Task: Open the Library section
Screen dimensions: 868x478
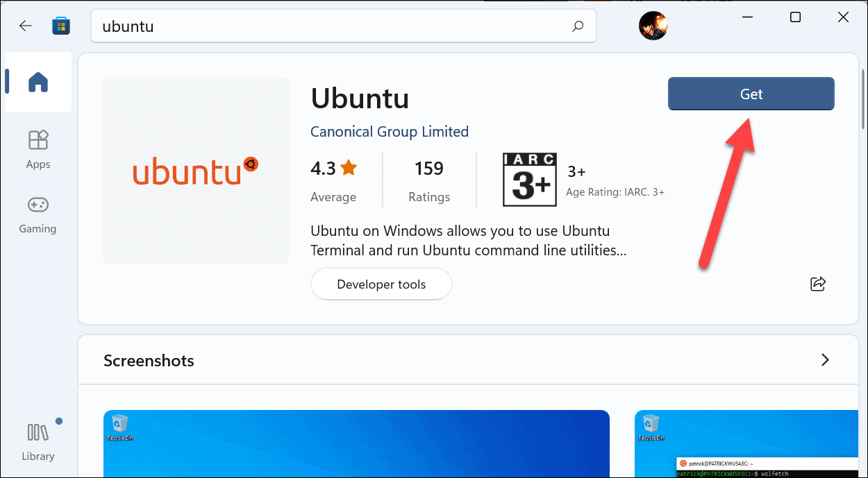Action: [38, 441]
